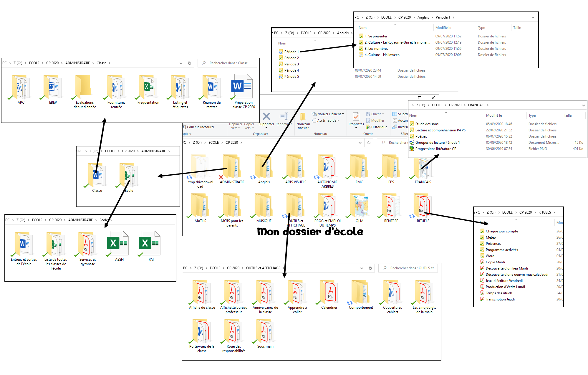The height and width of the screenshot is (375, 588).
Task: Expand the arrow below Supprimer button
Action: click(x=266, y=128)
